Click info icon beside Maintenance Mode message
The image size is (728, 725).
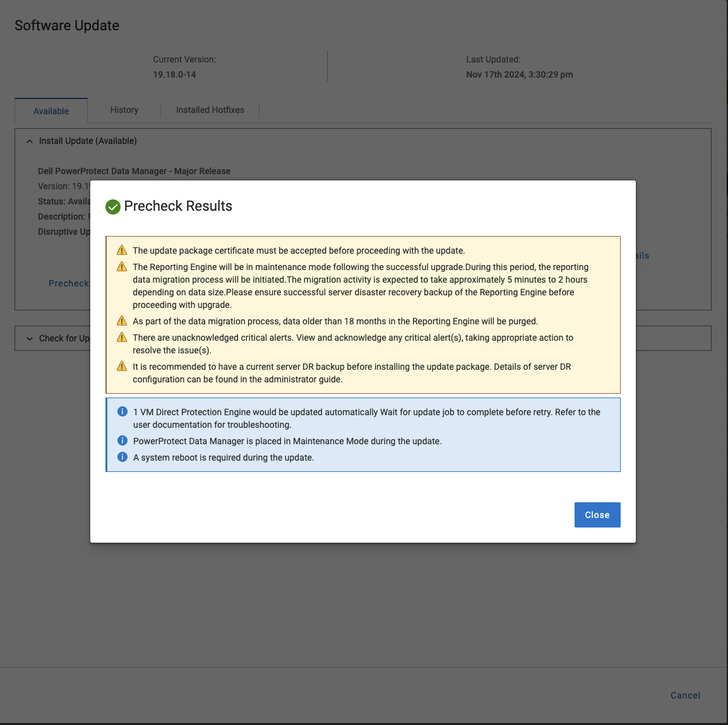click(122, 440)
